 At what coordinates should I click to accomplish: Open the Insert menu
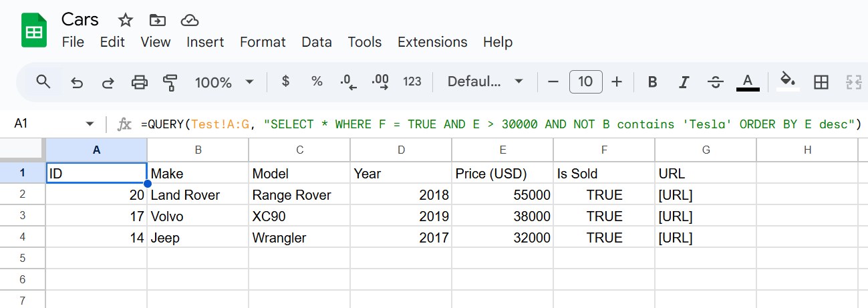tap(205, 42)
